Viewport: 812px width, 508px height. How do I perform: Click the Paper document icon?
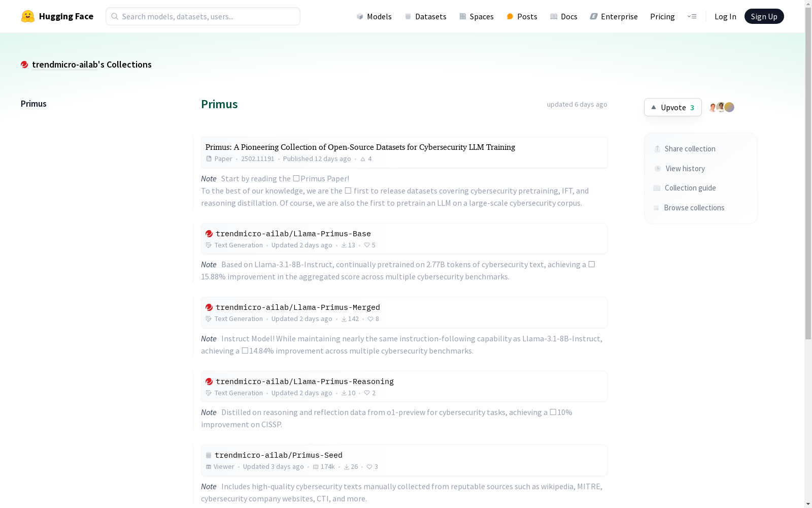209,159
